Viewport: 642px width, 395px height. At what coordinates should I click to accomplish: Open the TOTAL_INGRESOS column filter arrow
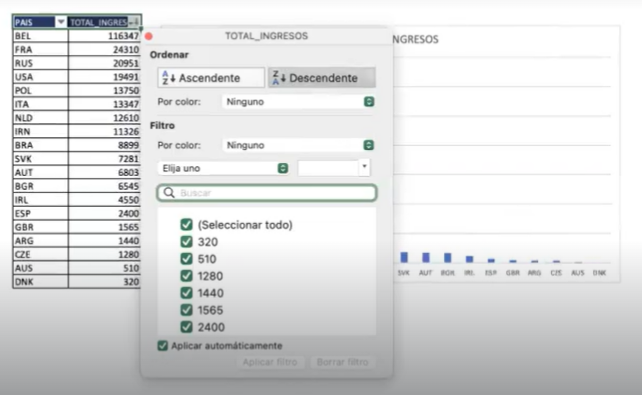[x=134, y=22]
